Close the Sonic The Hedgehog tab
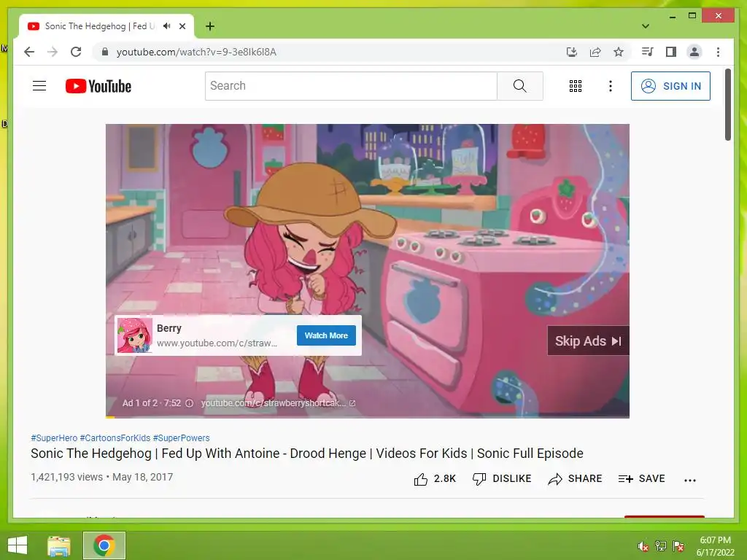 (182, 26)
